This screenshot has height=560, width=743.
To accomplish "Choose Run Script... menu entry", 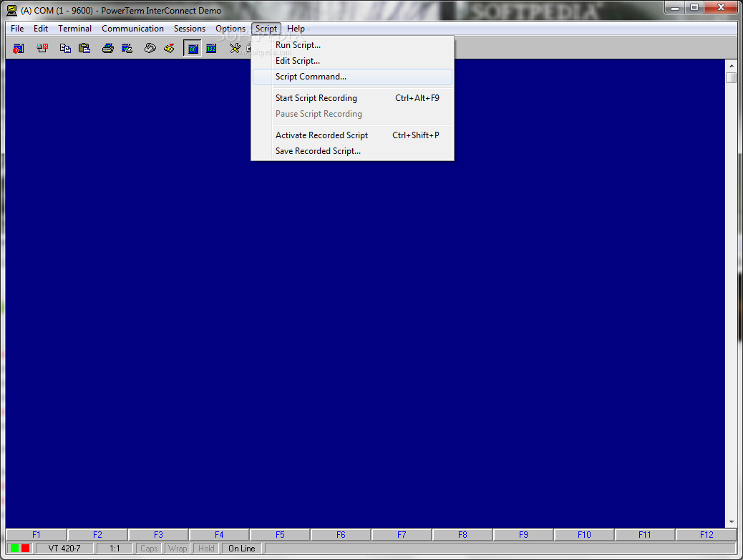I will click(353, 45).
